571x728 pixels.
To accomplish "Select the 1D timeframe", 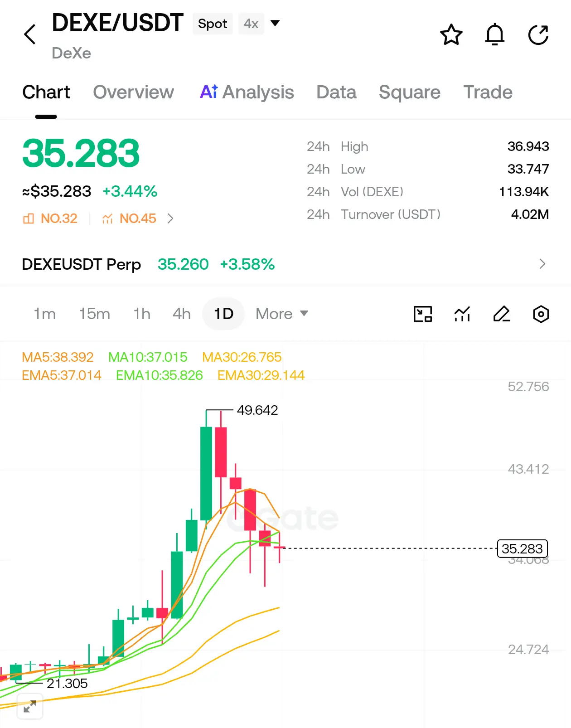I will click(223, 314).
